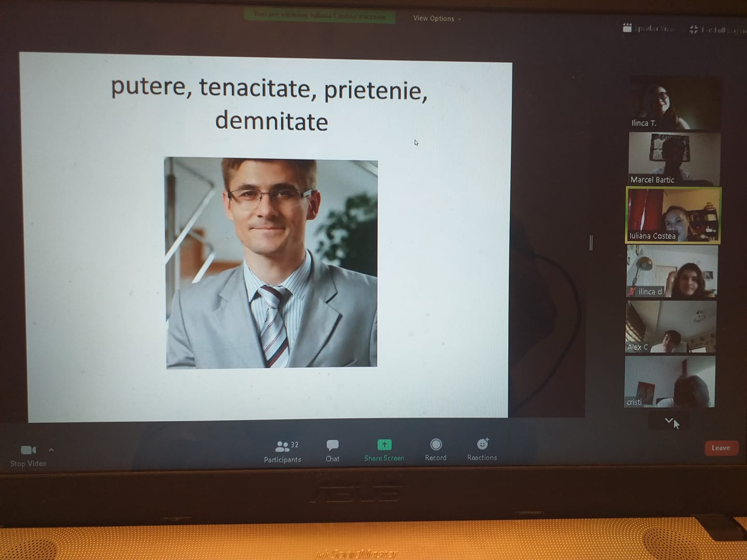Screen dimensions: 747x560
Task: Switch to Speaker View
Action: coord(648,29)
